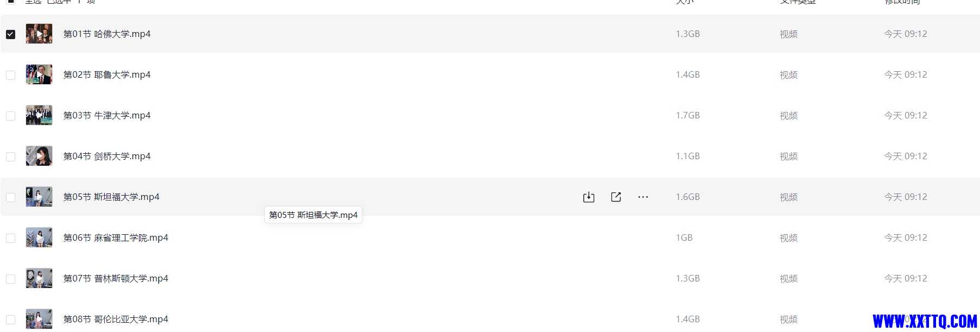This screenshot has width=980, height=332.
Task: Open file name 第08节 哥伦比亚大学.mp4
Action: coord(116,319)
